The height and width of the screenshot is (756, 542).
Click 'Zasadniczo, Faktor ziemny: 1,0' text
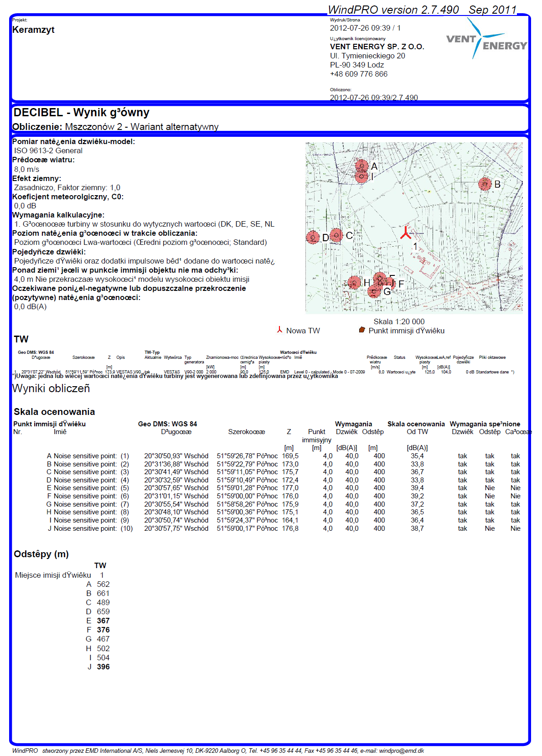(67, 187)
